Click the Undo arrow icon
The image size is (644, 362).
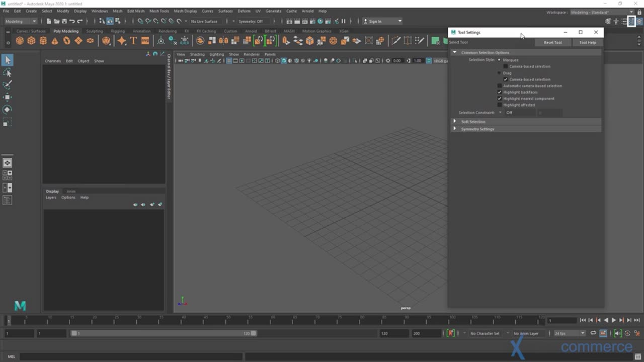tap(72, 21)
